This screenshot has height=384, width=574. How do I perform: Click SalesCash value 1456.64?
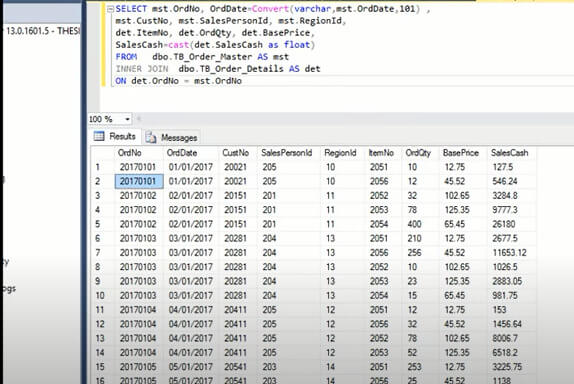click(507, 324)
